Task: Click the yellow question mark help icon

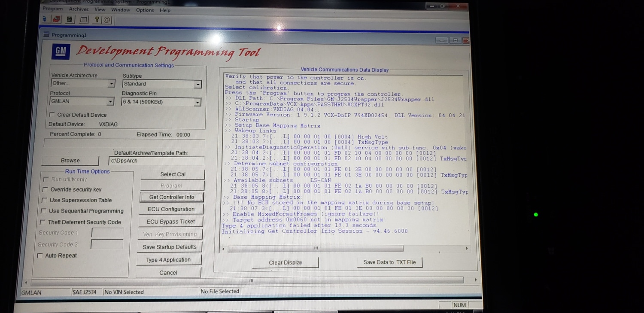Action: click(x=97, y=20)
